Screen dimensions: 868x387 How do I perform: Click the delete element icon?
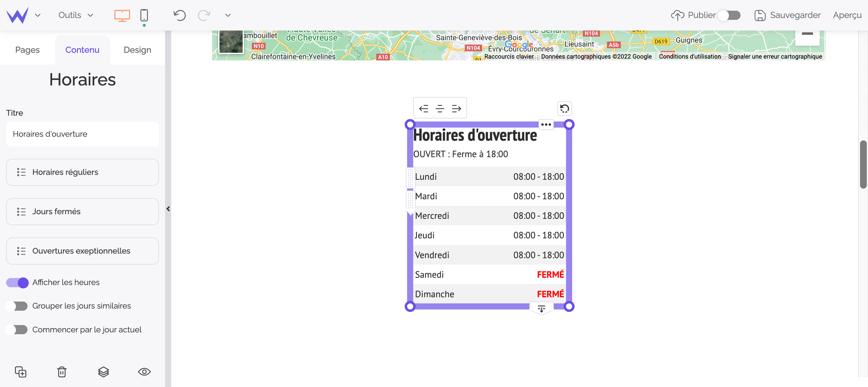coord(62,371)
